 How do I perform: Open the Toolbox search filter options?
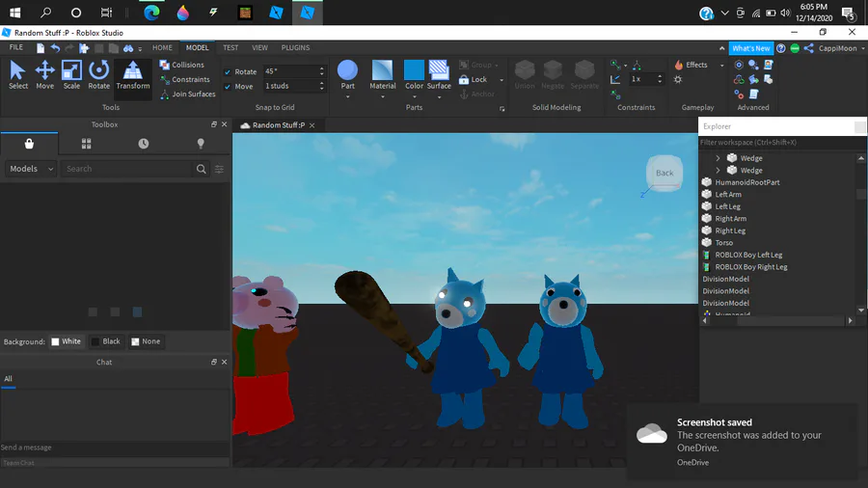[x=219, y=169]
